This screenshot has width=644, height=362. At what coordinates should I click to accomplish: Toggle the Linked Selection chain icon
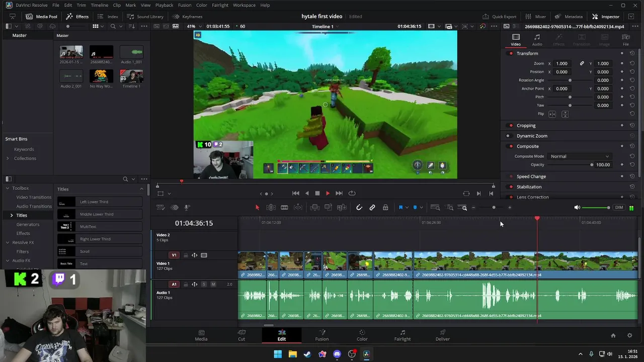372,207
